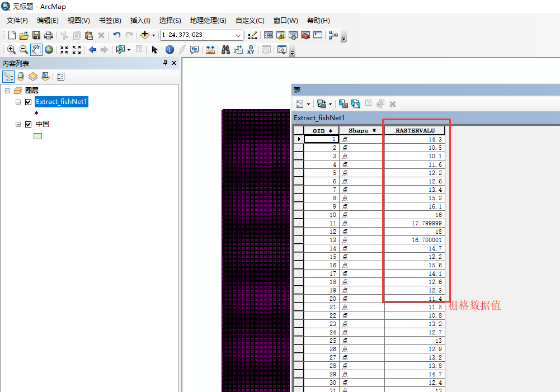Switch to List By Drawing Order

[8, 77]
